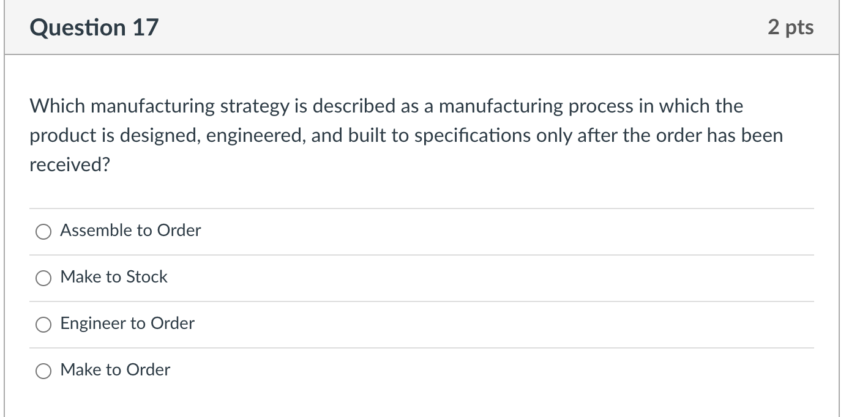Click the Make to Stock answer text
Screen dimensions: 868x417
[113, 277]
